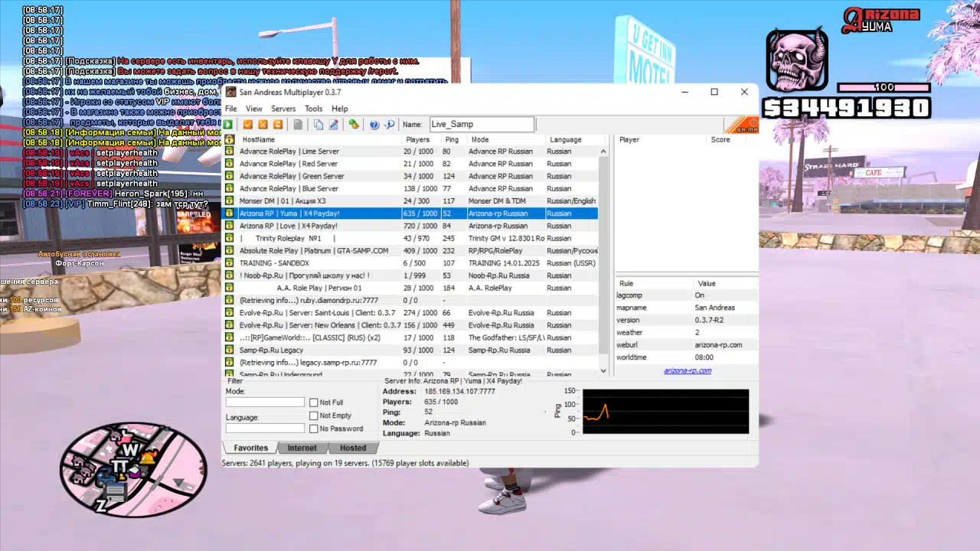This screenshot has height=551, width=980.
Task: Click the icon beside Noob-Rp.Ru row
Action: pos(229,275)
